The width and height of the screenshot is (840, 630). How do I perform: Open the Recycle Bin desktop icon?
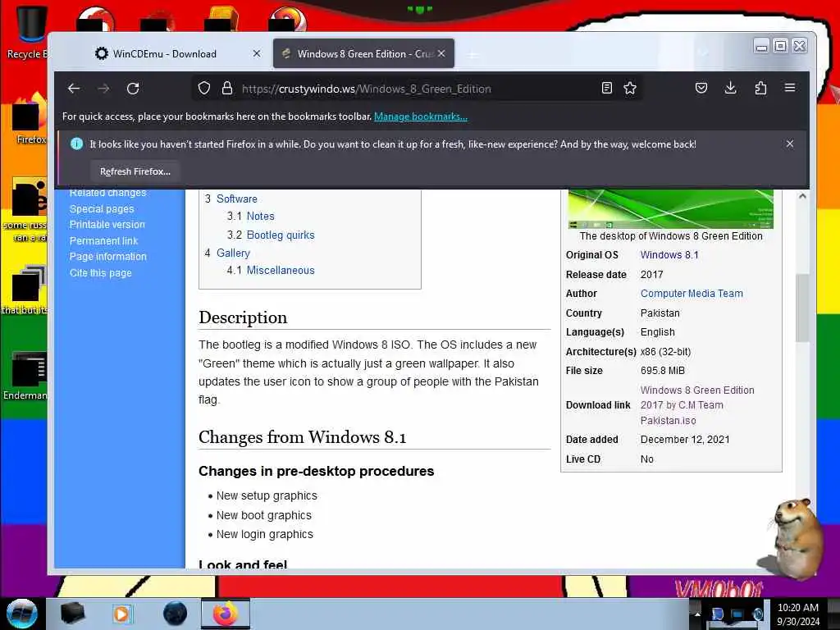pos(29,32)
